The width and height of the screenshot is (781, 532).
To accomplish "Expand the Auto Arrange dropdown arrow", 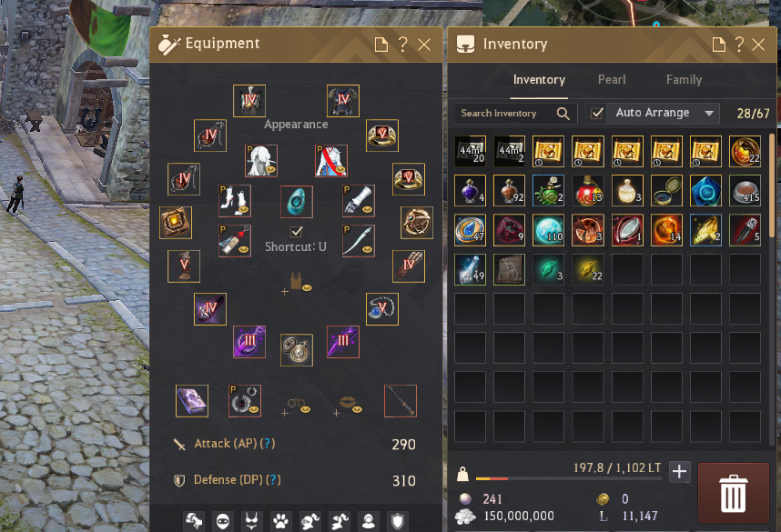I will click(x=709, y=114).
